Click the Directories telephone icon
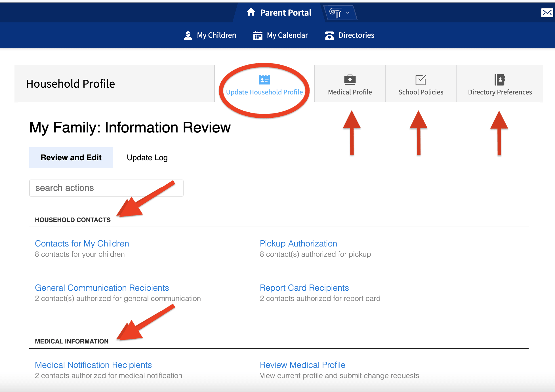This screenshot has width=555, height=392. point(329,35)
